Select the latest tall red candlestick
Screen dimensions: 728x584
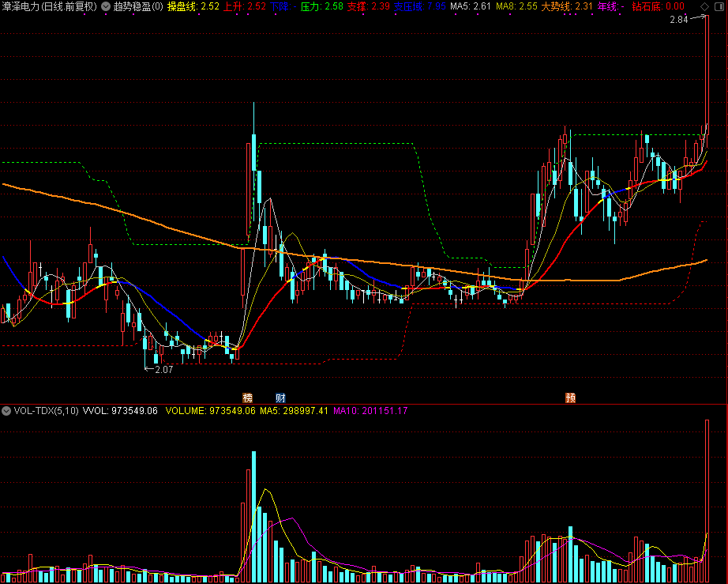tap(707, 74)
